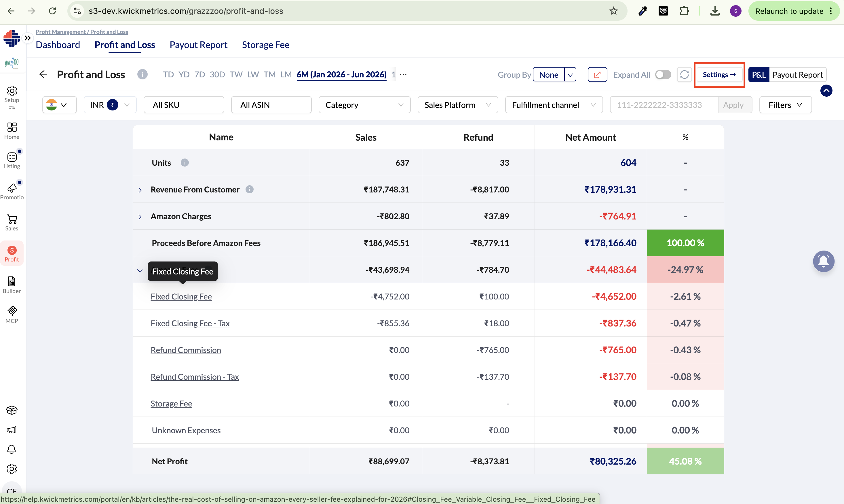Toggle the Expand All switch
This screenshot has height=504, width=844.
[x=663, y=75]
